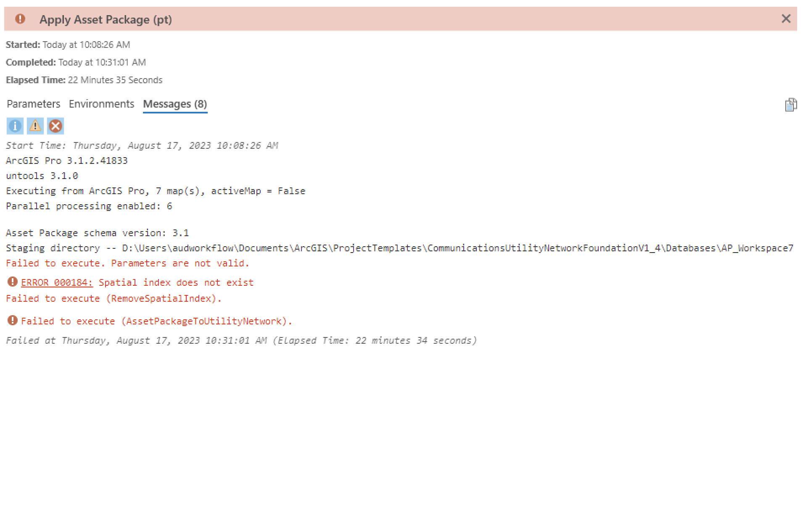The image size is (803, 532).
Task: Select the RemoveSpatialIndex failure message
Action: coord(114,298)
